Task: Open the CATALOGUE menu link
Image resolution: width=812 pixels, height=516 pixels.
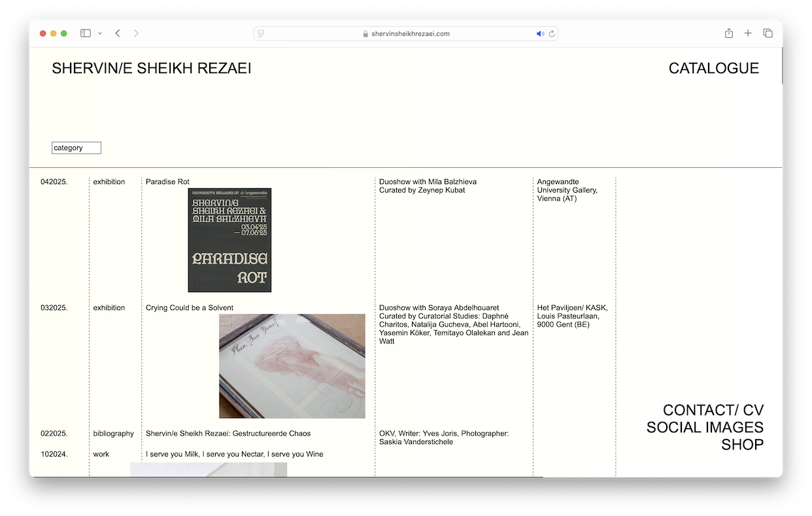Action: click(713, 69)
